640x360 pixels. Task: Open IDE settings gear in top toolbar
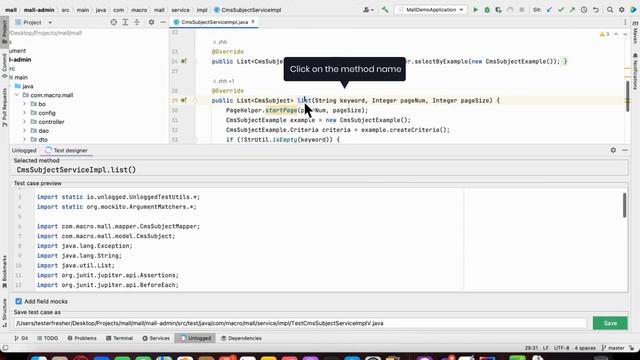622,10
